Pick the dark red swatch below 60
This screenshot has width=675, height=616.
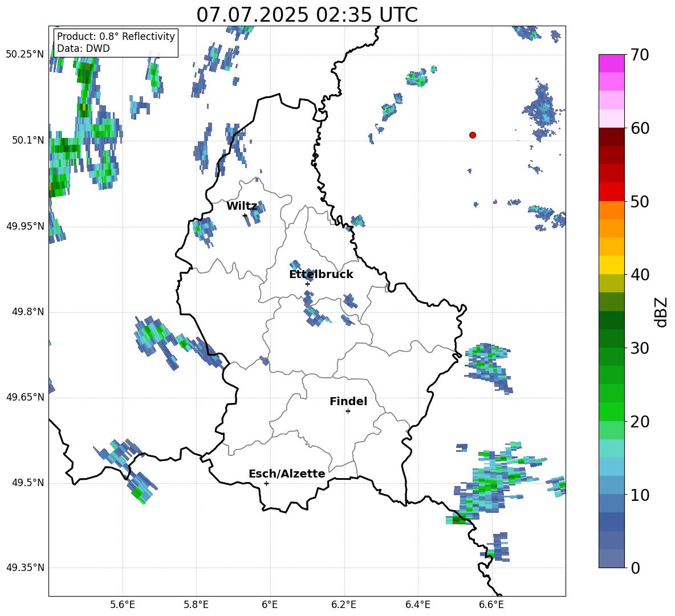[611, 137]
